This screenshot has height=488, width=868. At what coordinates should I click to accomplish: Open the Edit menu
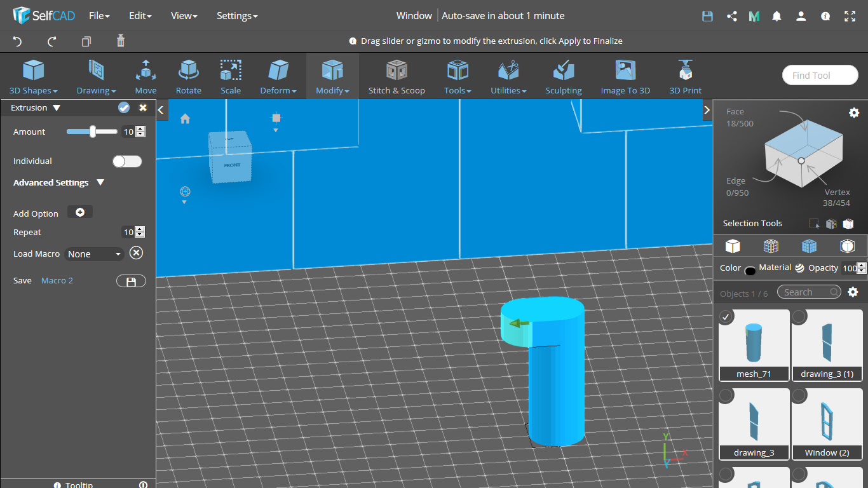(140, 16)
